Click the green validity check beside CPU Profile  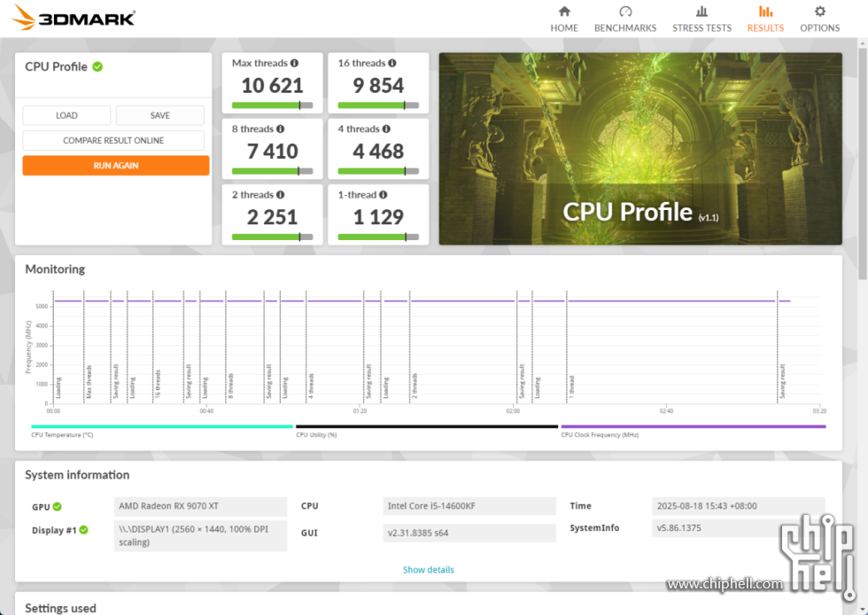[x=97, y=67]
